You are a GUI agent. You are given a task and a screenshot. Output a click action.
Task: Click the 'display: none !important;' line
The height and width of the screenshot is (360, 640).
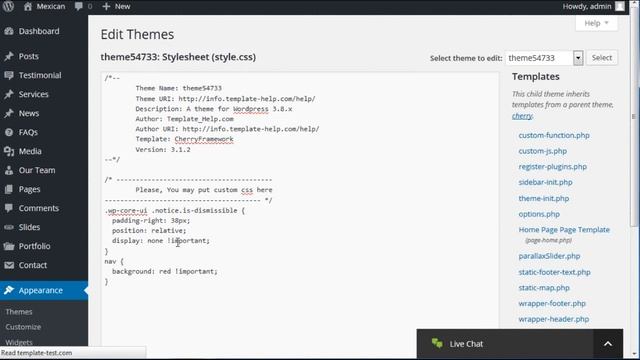point(161,241)
